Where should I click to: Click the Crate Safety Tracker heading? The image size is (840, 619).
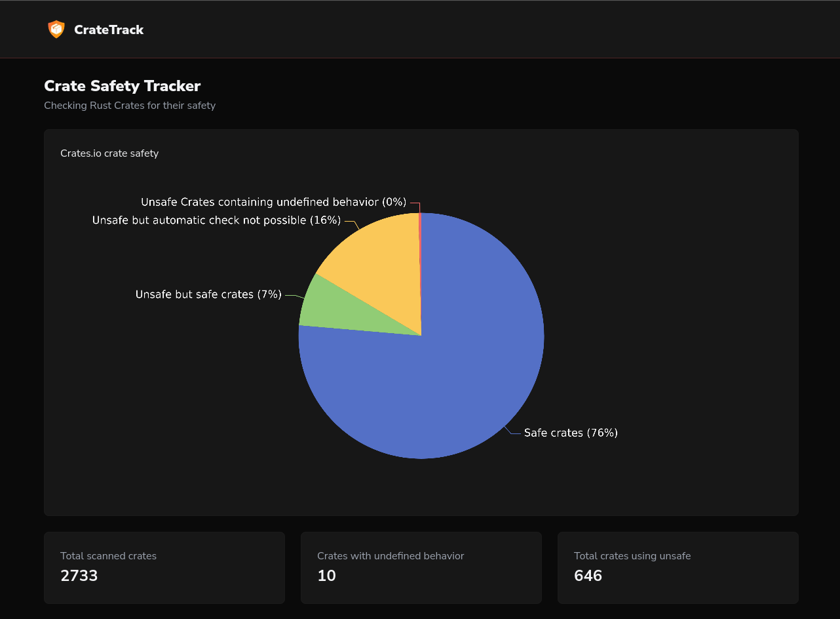pyautogui.click(x=122, y=86)
